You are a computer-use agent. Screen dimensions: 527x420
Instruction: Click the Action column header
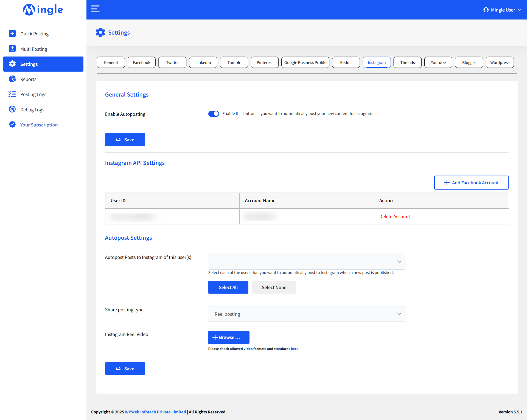coord(441,201)
